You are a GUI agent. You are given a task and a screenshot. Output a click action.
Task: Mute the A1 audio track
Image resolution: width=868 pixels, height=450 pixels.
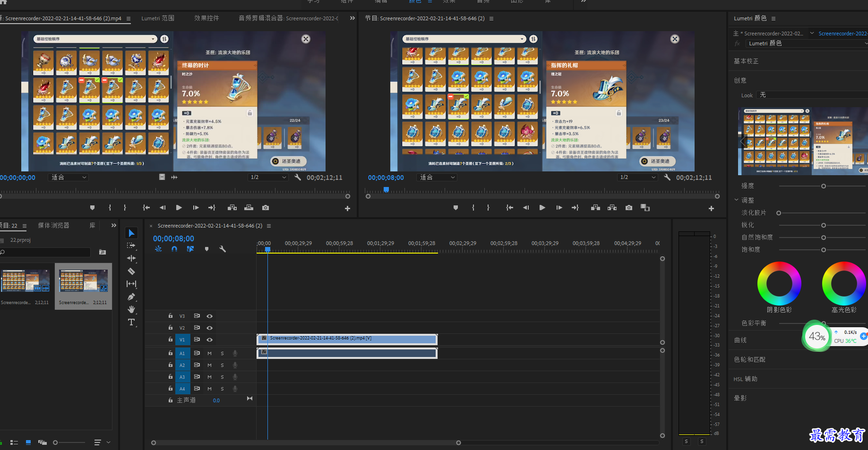[209, 353]
